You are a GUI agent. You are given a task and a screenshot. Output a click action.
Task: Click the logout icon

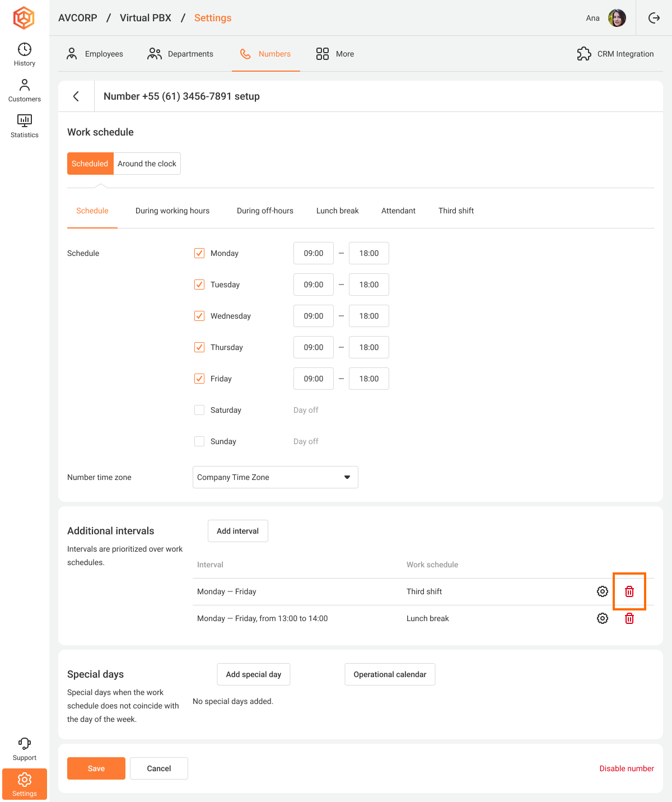coord(654,18)
